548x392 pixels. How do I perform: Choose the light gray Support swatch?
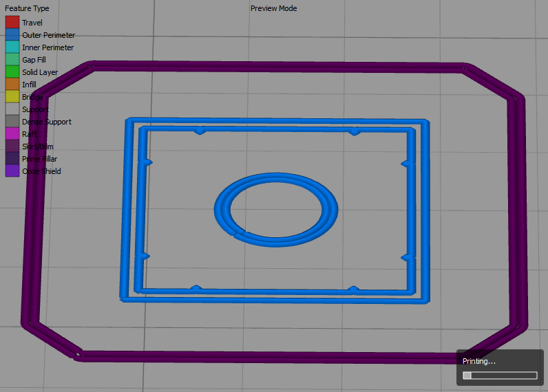click(x=12, y=109)
